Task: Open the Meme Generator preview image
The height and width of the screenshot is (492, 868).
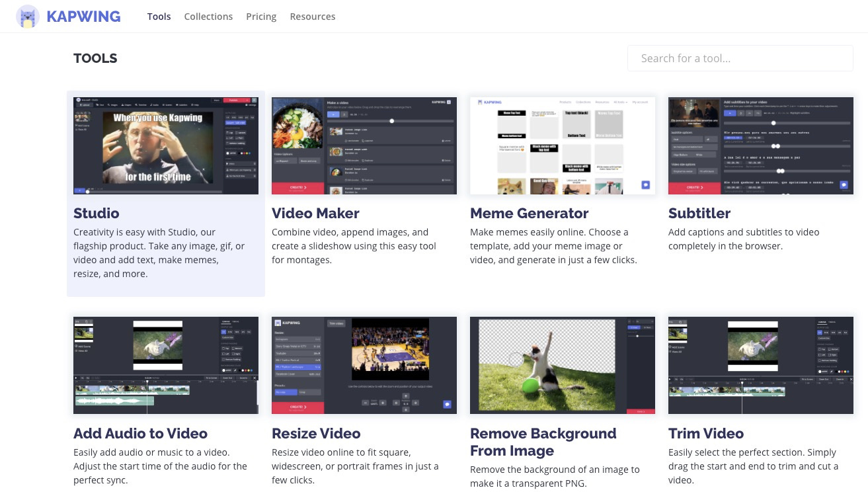Action: (563, 145)
